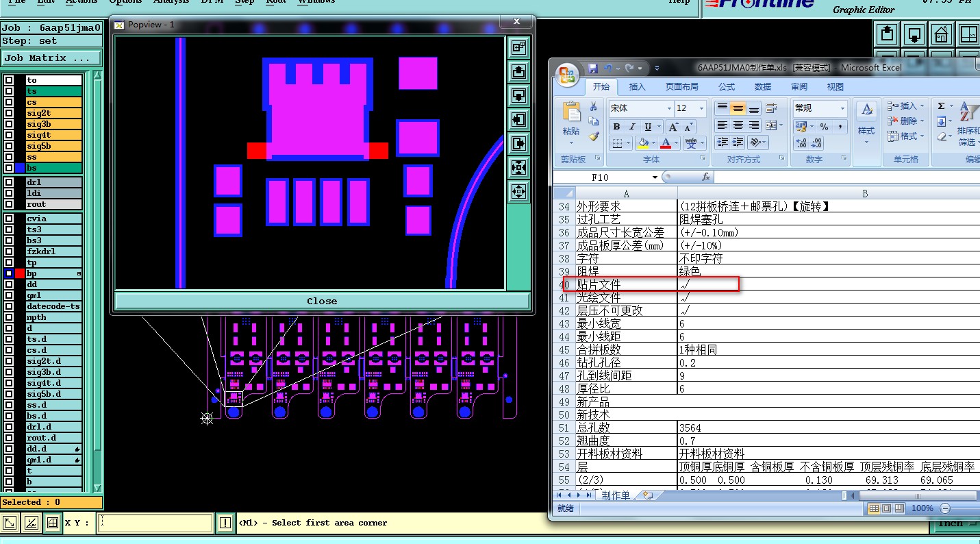Click the X Y coordinate input field
Viewport: 980px width, 544px height.
(155, 523)
